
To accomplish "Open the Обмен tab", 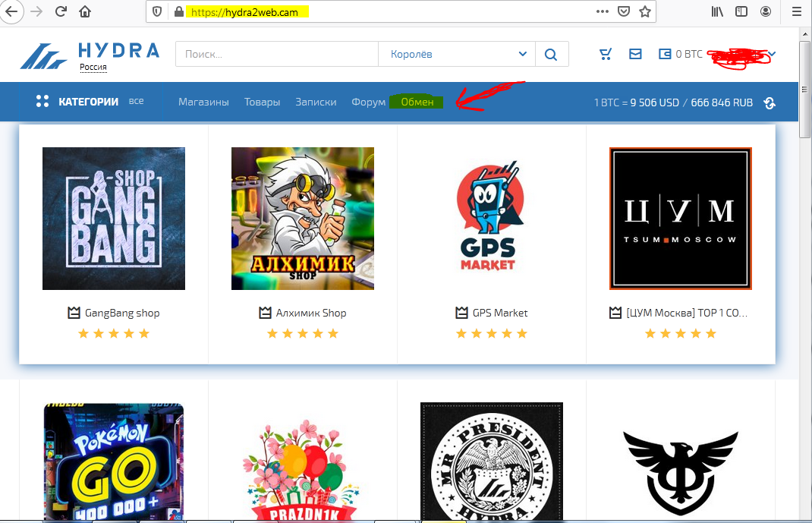I will pos(417,102).
